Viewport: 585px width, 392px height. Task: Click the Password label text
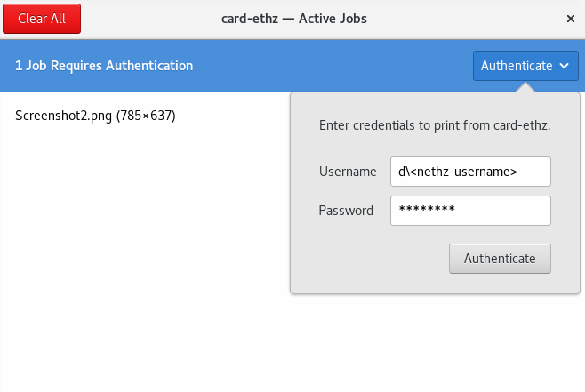click(346, 211)
